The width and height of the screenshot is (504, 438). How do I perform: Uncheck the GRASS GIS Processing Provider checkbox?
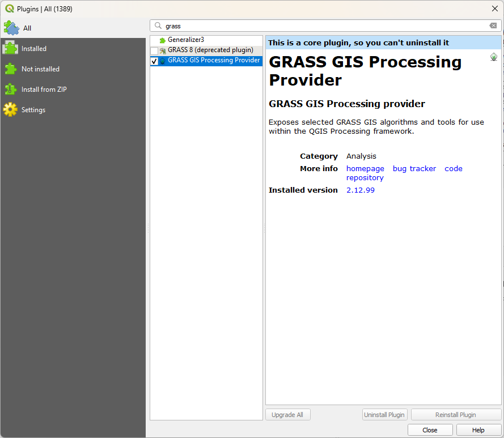(x=154, y=61)
